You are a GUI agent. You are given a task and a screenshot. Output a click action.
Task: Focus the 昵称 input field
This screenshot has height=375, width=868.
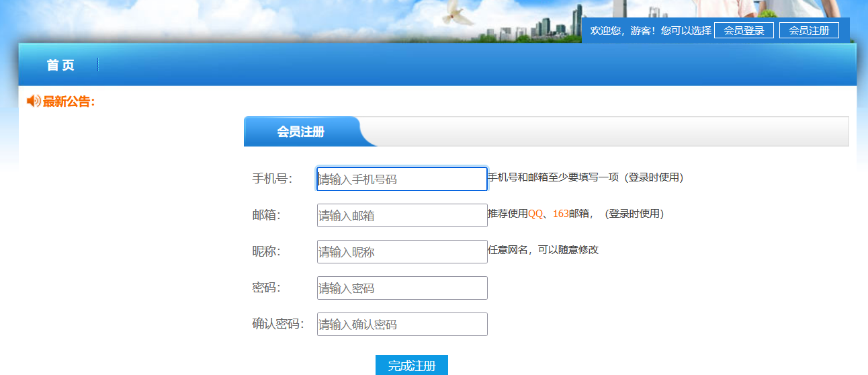[402, 252]
